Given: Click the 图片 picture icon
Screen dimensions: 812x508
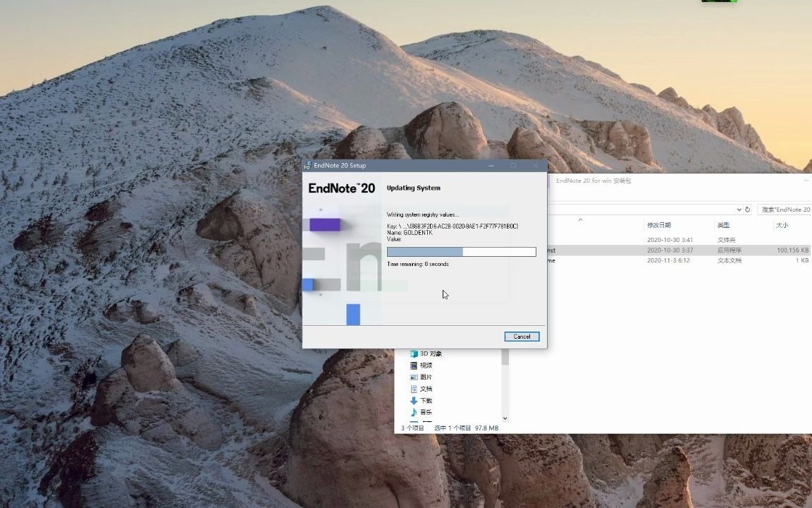Looking at the screenshot, I should point(414,377).
